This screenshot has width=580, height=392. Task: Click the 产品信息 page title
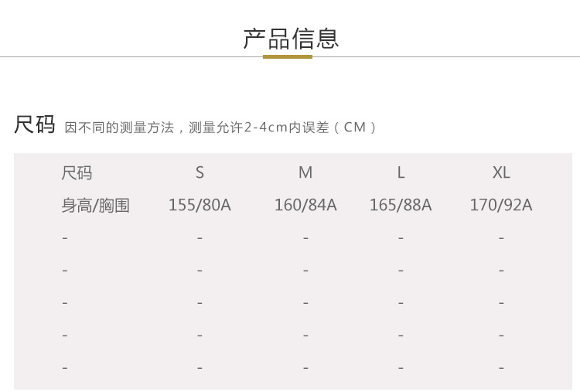[x=291, y=38]
